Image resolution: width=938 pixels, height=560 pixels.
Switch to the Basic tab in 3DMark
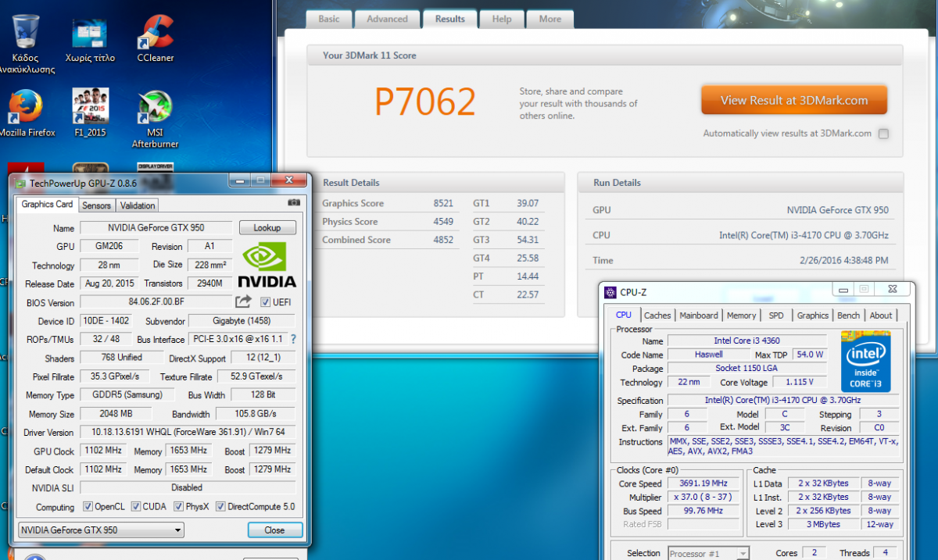(329, 19)
